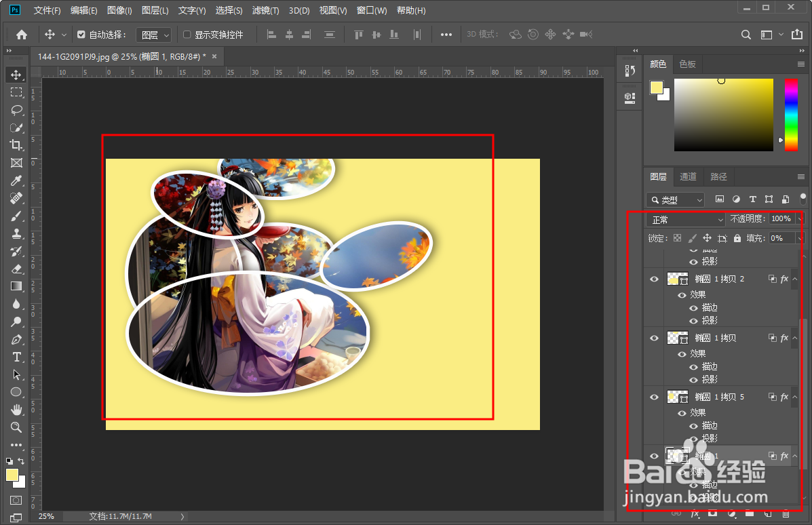The image size is (812, 525).
Task: Click the share export icon
Action: coord(797,34)
